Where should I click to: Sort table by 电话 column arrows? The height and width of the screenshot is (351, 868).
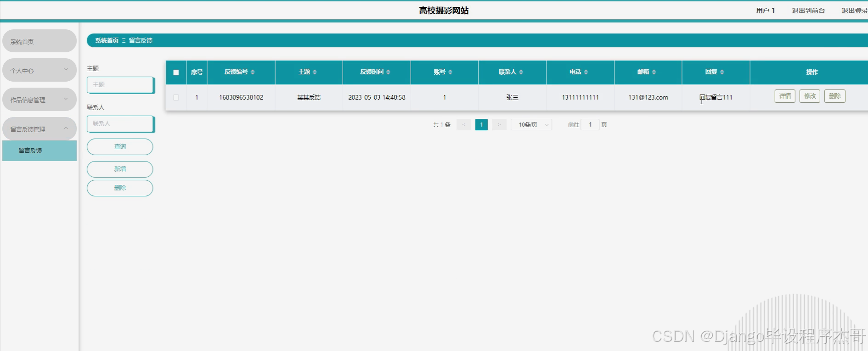pos(586,72)
